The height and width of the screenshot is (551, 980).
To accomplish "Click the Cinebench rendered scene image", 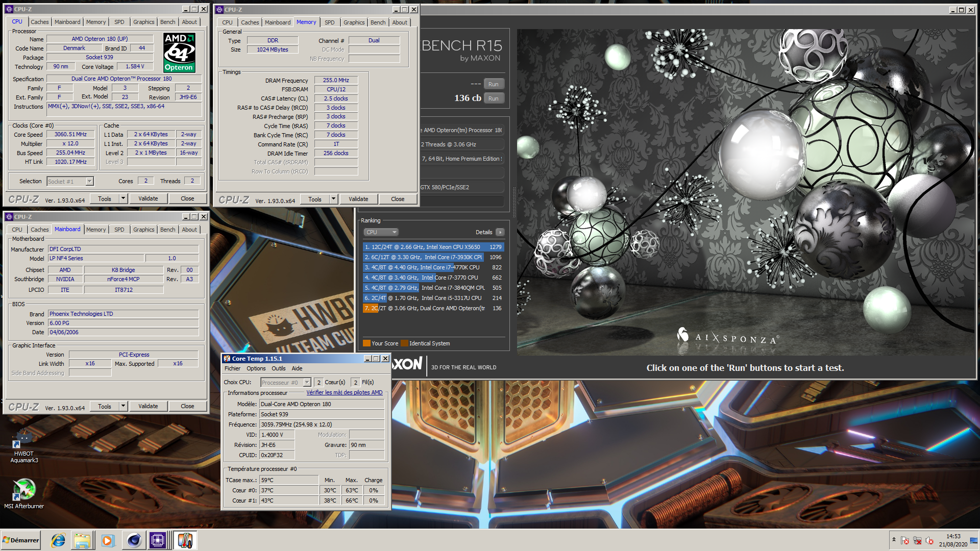I will (x=746, y=192).
